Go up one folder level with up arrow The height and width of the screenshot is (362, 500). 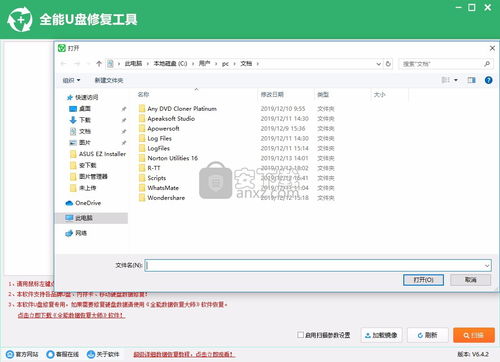tap(99, 64)
